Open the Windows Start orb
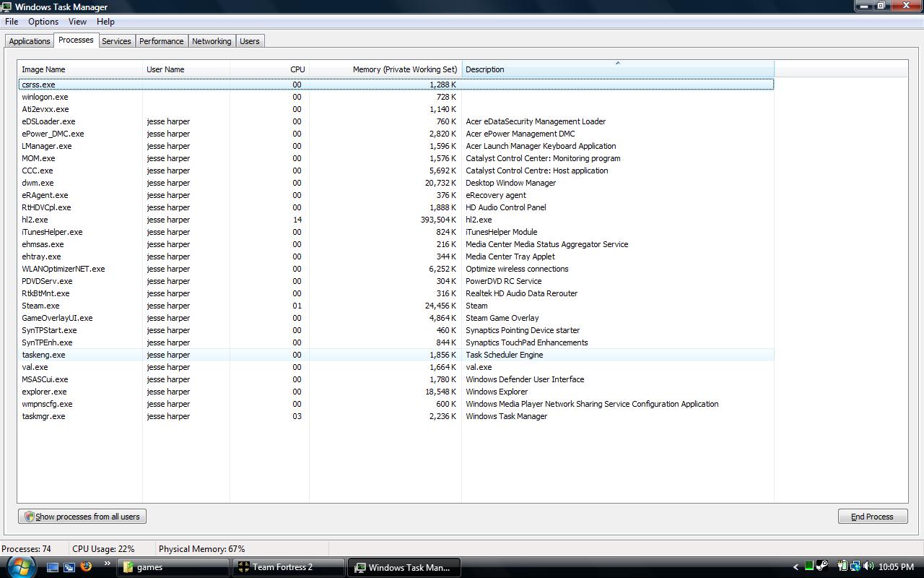 [x=19, y=566]
